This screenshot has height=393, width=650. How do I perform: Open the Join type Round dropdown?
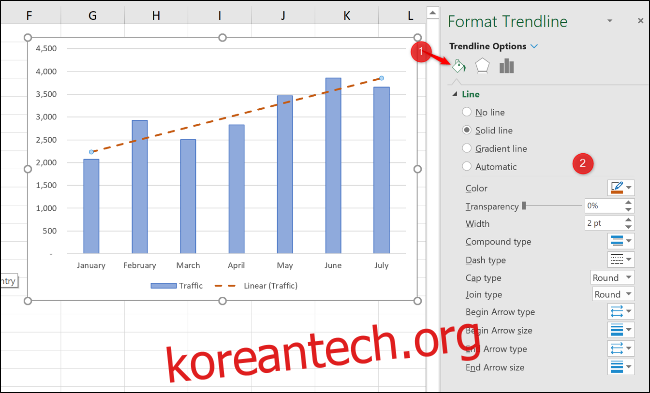tap(613, 294)
